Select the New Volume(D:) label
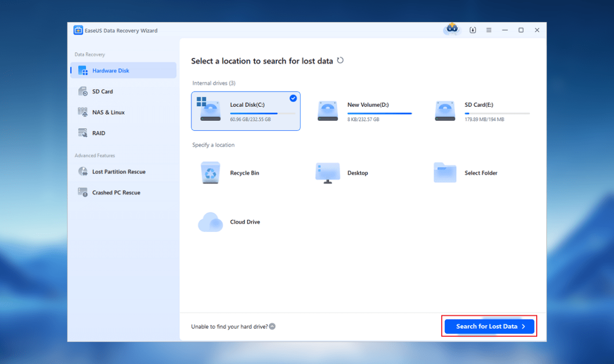Image resolution: width=614 pixels, height=364 pixels. tap(368, 105)
